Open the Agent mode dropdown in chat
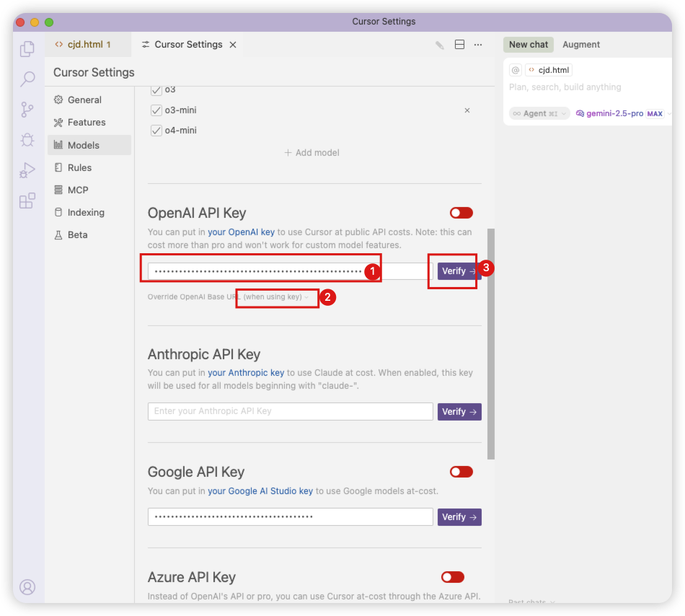 (x=539, y=113)
